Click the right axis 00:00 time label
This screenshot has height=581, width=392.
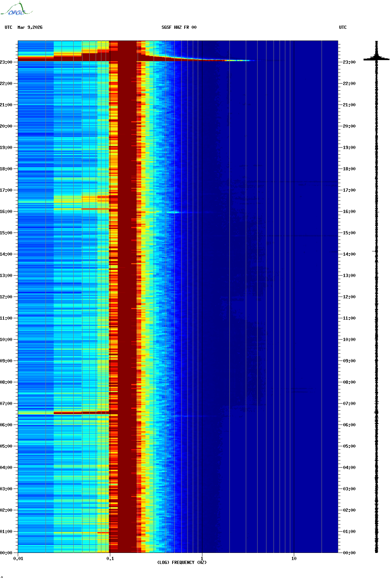point(349,553)
